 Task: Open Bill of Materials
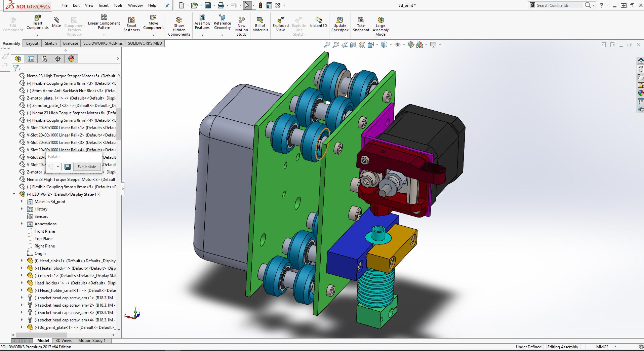tap(260, 24)
